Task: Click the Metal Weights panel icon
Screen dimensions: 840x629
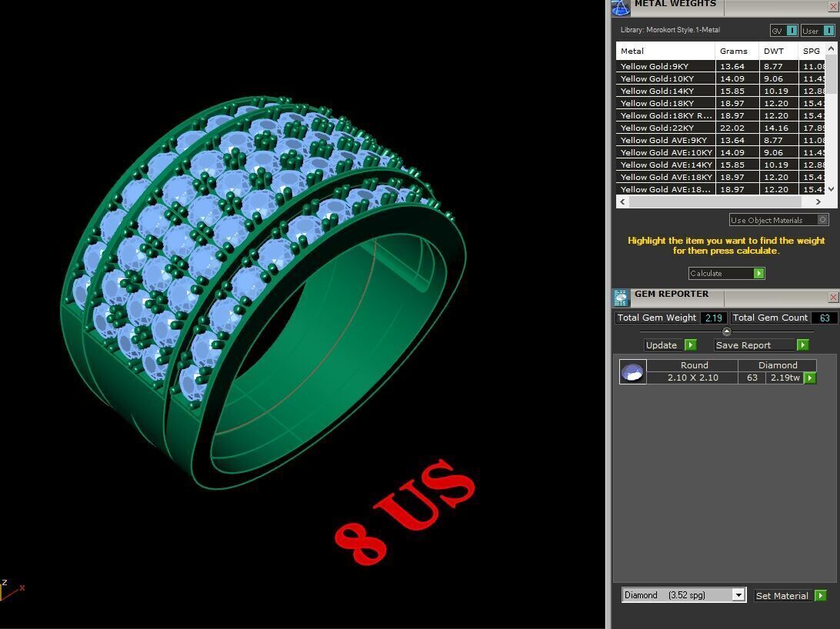Action: [x=620, y=7]
